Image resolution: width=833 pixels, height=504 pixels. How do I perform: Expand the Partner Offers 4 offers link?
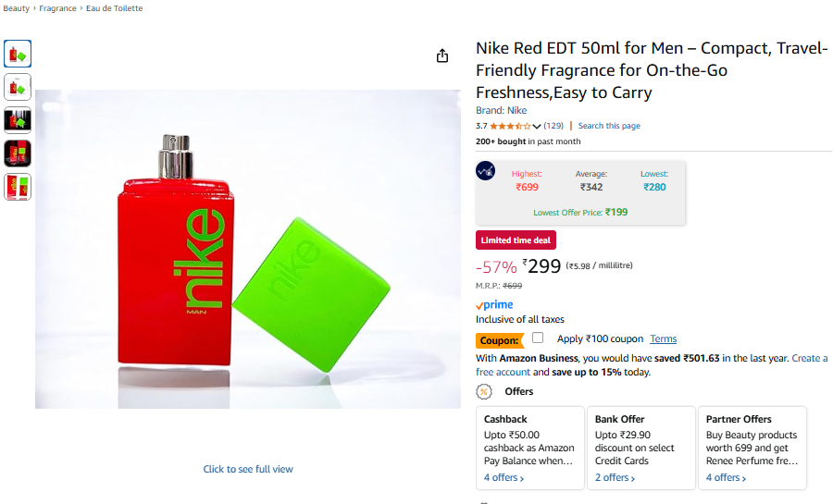coord(726,478)
